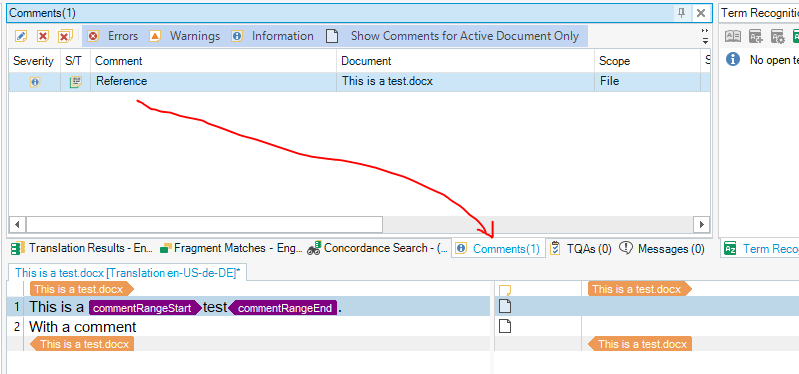
Task: Click the source/target comment icon in Reference row
Action: (75, 82)
